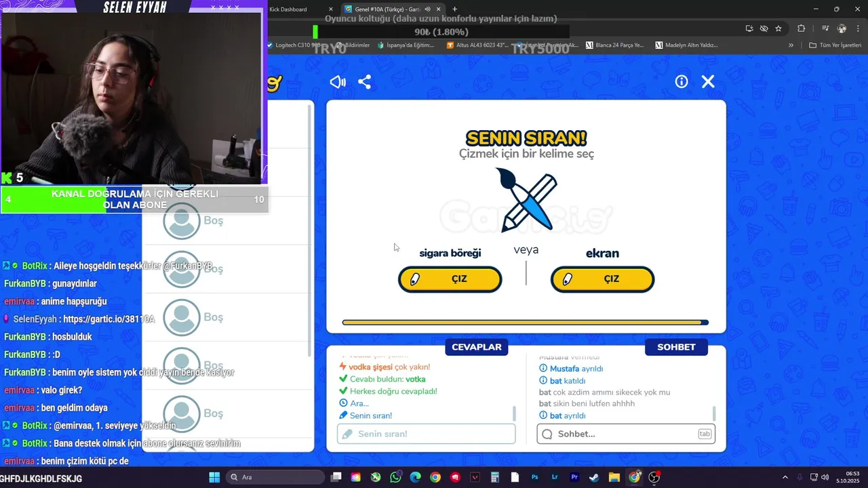Viewport: 868px width, 488px height.
Task: Open Task View on taskbar
Action: (x=336, y=477)
